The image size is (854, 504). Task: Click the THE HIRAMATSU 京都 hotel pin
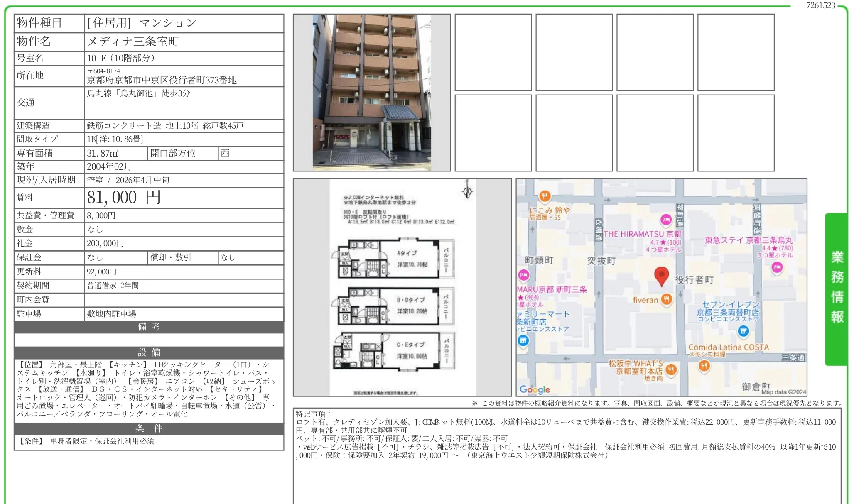665,220
